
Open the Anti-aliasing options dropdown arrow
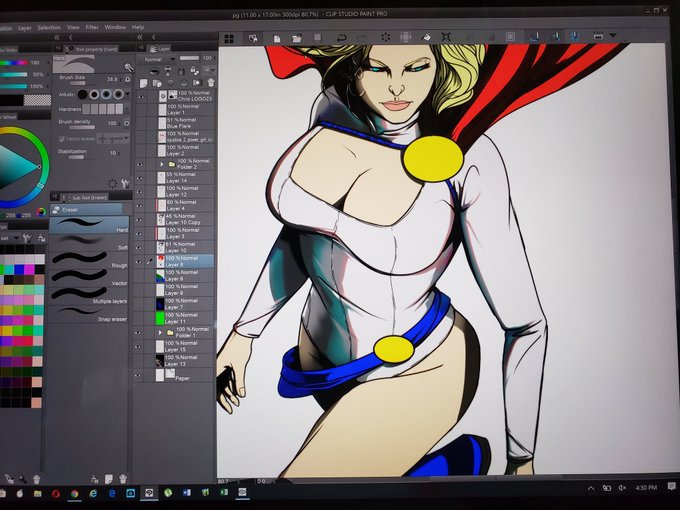128,94
